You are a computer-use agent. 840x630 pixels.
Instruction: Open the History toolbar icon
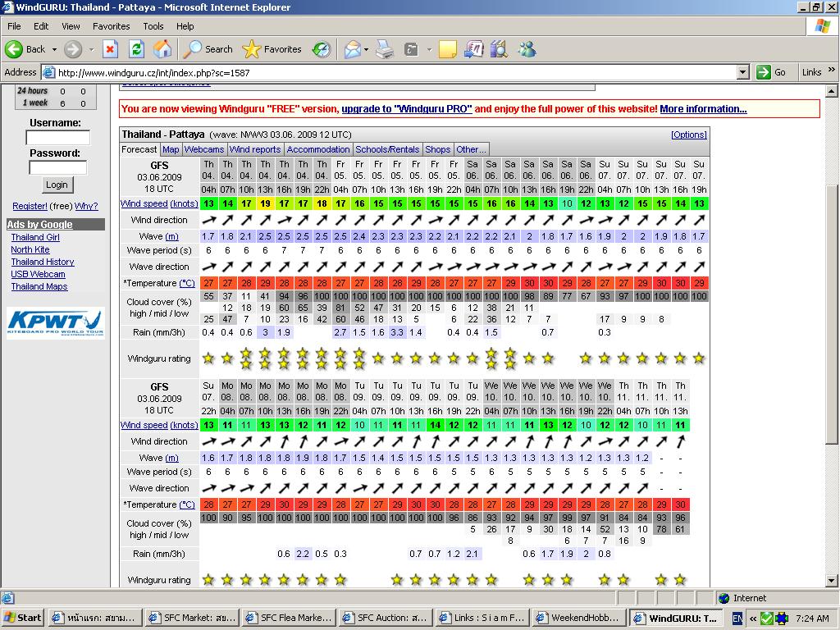click(322, 49)
